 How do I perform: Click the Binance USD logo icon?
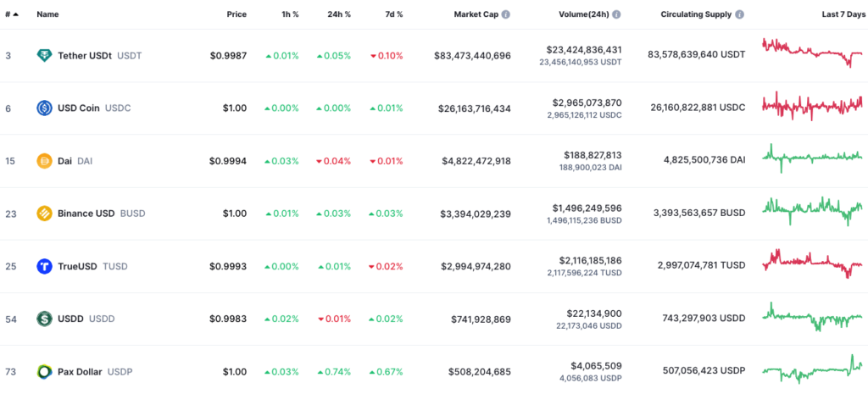pyautogui.click(x=45, y=214)
